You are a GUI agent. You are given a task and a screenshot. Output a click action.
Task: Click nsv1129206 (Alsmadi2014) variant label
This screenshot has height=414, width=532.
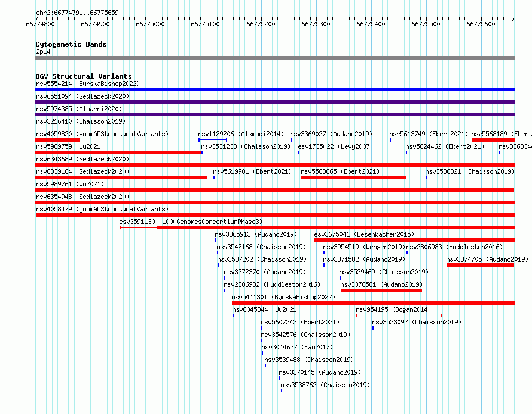pyautogui.click(x=241, y=134)
